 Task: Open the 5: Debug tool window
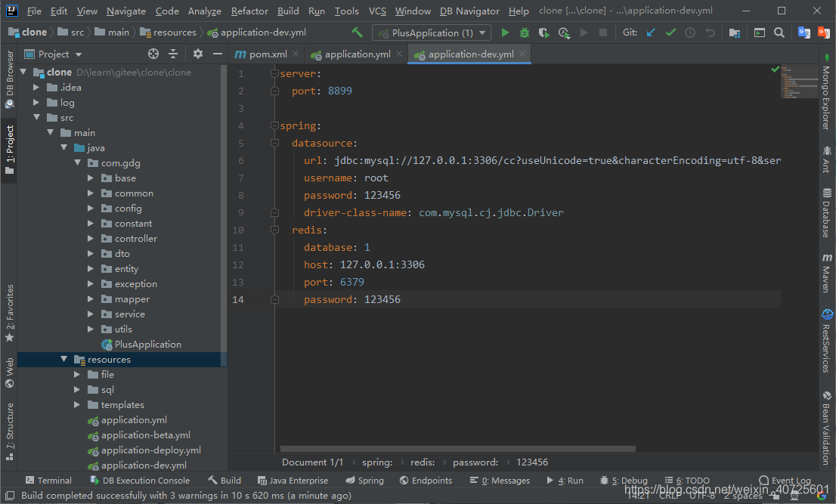(624, 481)
